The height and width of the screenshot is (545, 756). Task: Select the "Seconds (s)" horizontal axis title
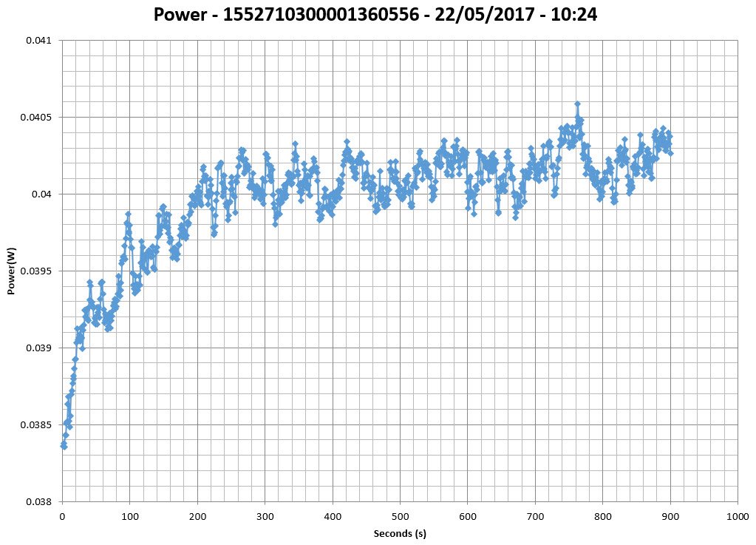400,533
